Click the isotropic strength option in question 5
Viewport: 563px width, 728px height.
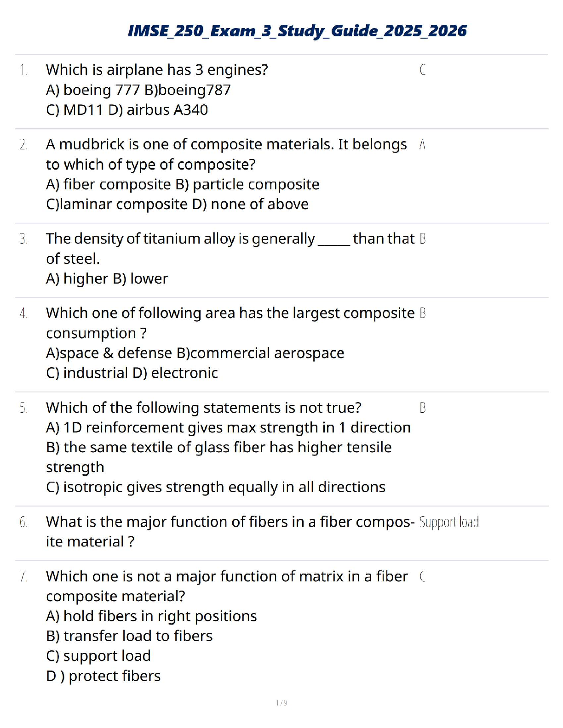click(x=216, y=487)
